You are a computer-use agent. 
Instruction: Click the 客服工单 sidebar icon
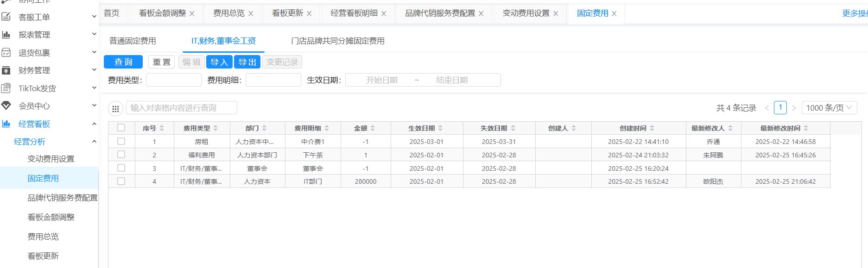6,17
